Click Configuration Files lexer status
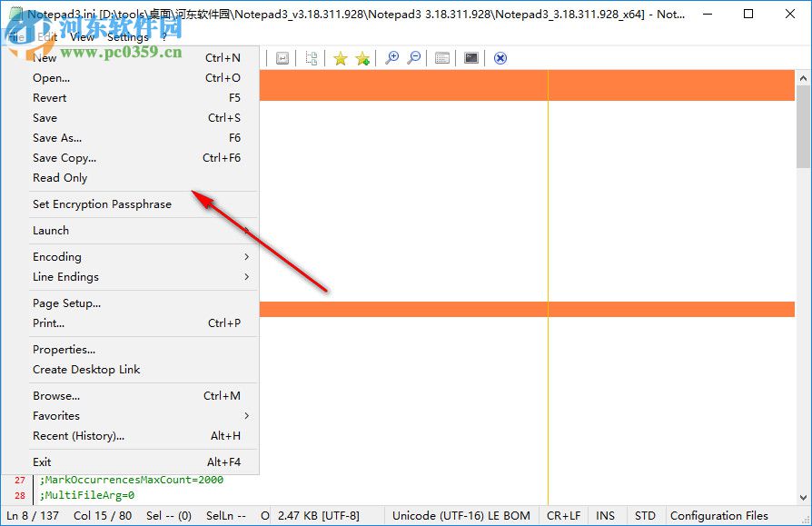Image resolution: width=812 pixels, height=526 pixels. point(718,516)
